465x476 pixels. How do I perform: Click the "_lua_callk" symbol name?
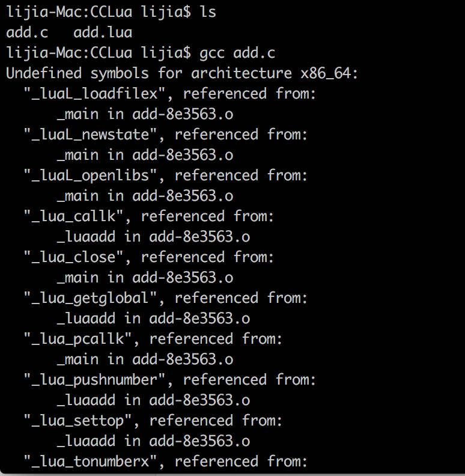[x=74, y=216]
